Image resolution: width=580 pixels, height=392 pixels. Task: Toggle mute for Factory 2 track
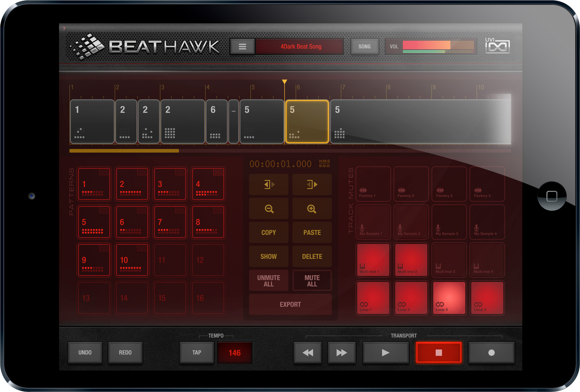click(411, 184)
